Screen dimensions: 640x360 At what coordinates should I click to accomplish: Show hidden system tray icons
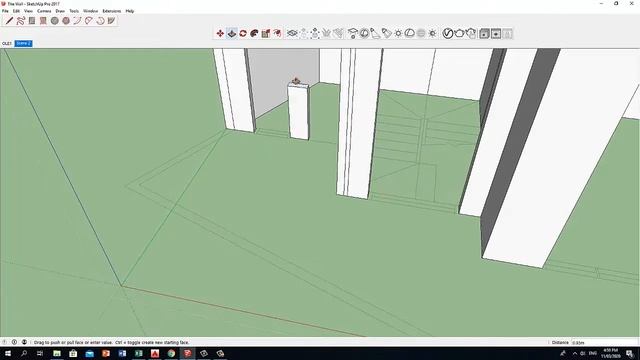point(575,353)
